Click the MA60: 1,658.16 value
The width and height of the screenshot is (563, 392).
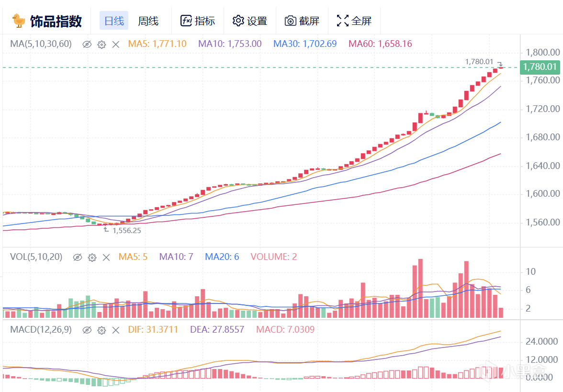[x=380, y=44]
